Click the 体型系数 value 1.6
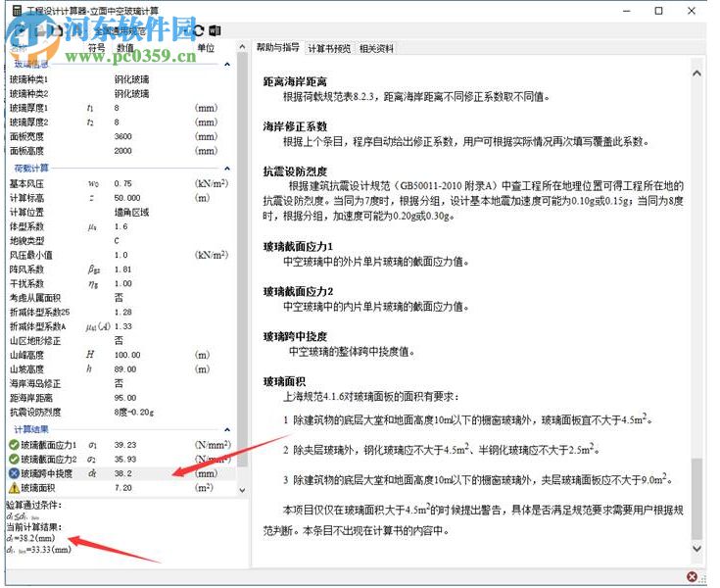This screenshot has width=720, height=588. [121, 226]
